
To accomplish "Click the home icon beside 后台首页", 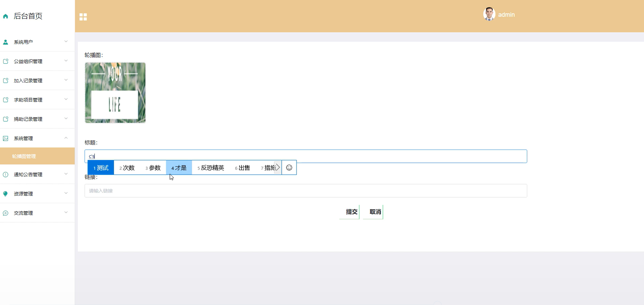I will [x=6, y=16].
